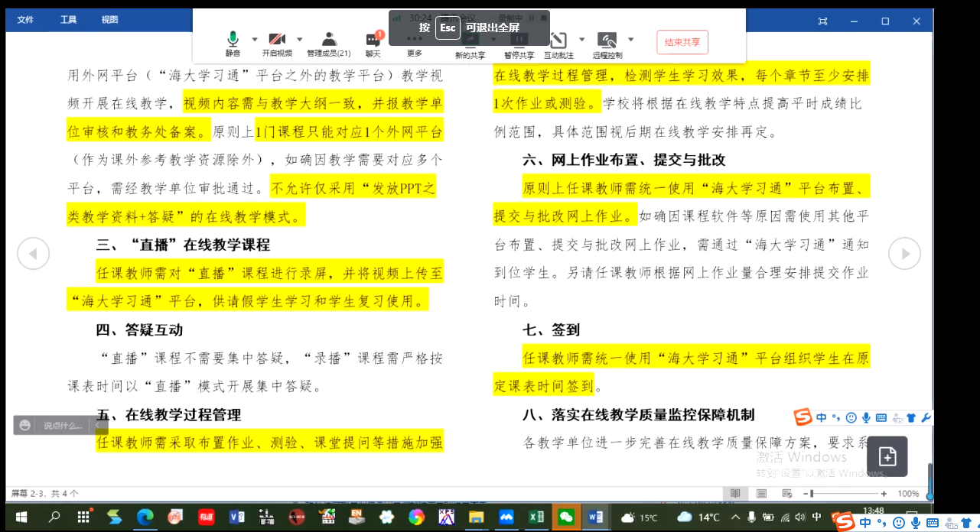Screen dimensions: 980x532
Task: Click the Sogou S logo above the status bar
Action: (x=803, y=417)
